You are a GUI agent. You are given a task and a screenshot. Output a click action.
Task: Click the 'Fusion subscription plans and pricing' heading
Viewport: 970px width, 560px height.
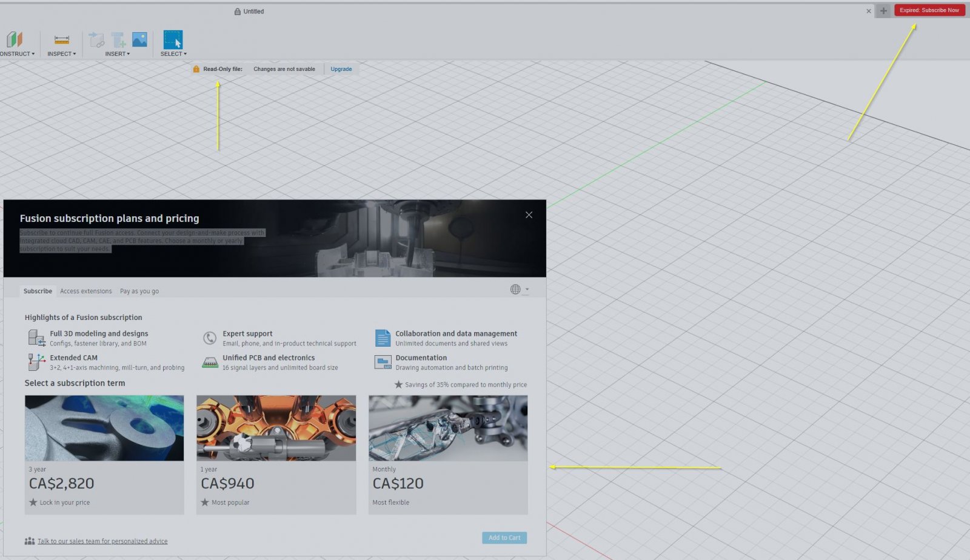pyautogui.click(x=109, y=218)
